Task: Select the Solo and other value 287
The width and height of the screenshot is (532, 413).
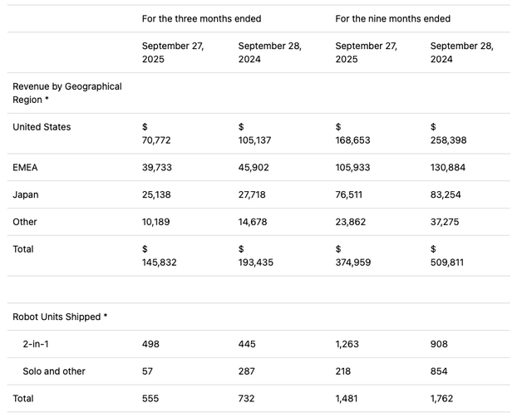Action: pos(246,371)
